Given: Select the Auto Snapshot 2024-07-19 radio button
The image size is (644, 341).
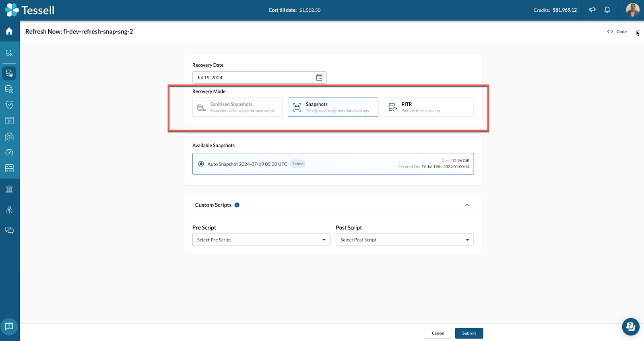Looking at the screenshot, I should (x=201, y=164).
